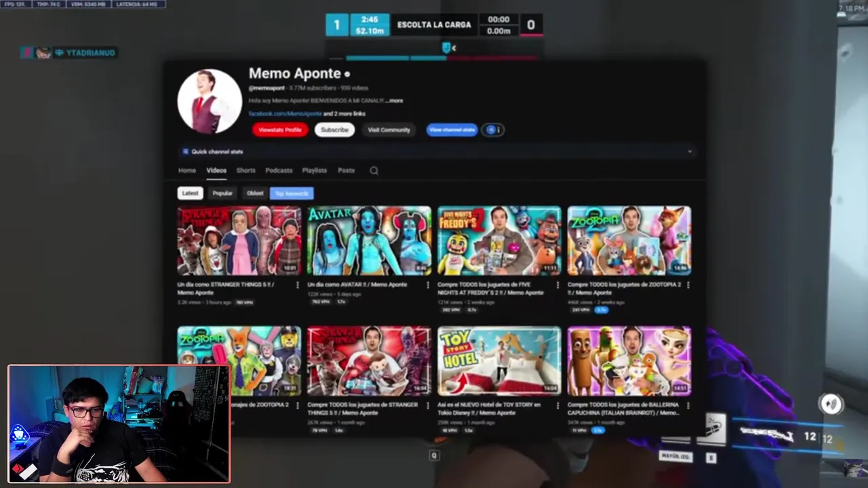Open options menu for Toy Story Hotel video
868x488 pixels.
558,405
